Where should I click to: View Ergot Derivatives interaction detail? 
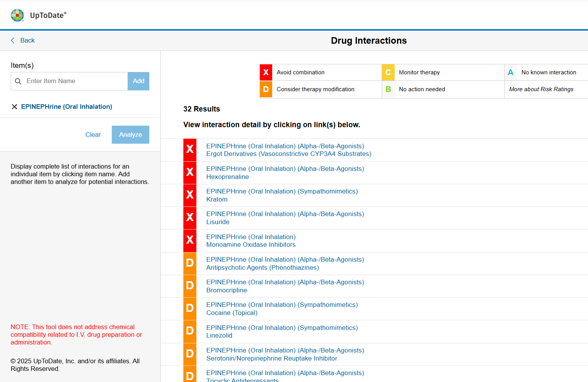(x=289, y=154)
